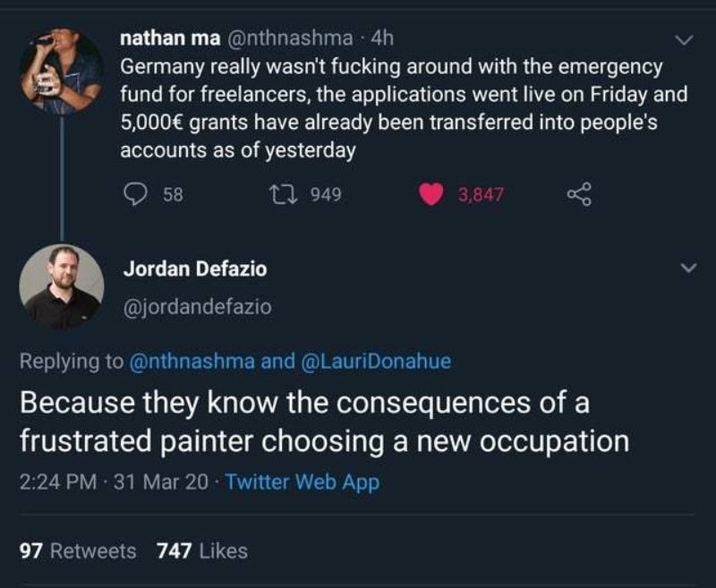This screenshot has height=588, width=716.
Task: Open nathan ma's profile picture
Action: click(61, 70)
